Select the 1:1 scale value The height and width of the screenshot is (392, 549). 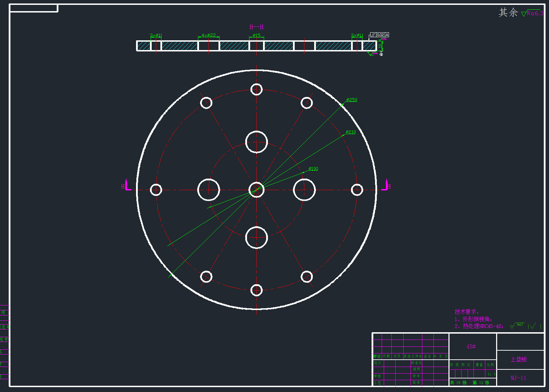491,374
